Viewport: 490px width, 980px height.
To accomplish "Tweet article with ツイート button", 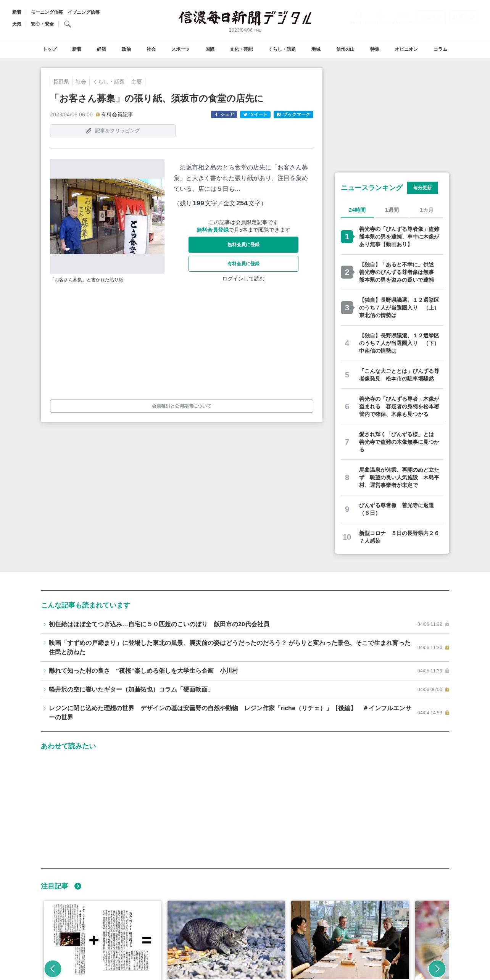I will (255, 114).
